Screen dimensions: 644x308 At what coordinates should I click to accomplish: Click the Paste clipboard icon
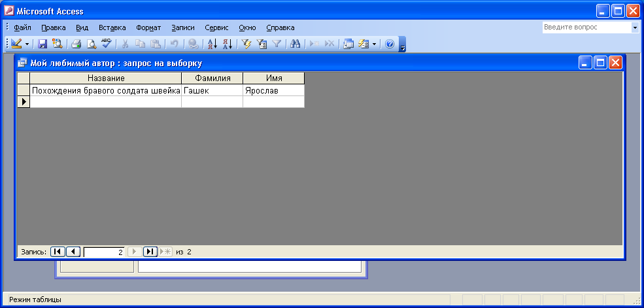click(155, 44)
